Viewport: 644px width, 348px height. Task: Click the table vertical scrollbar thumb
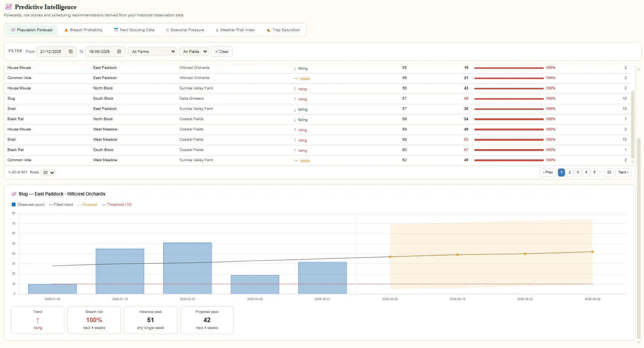633,124
